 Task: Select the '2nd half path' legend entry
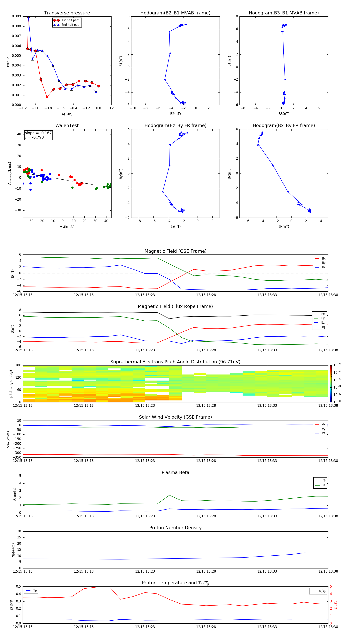click(x=67, y=25)
